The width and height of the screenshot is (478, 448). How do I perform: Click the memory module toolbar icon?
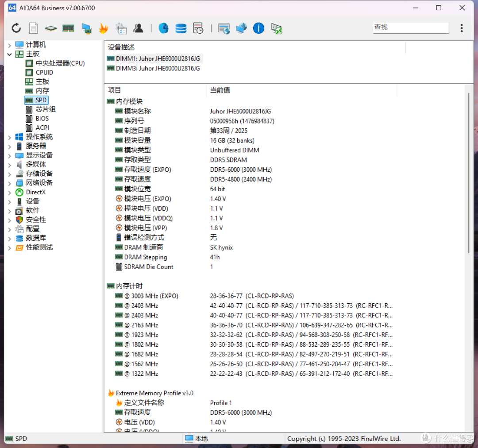(68, 28)
